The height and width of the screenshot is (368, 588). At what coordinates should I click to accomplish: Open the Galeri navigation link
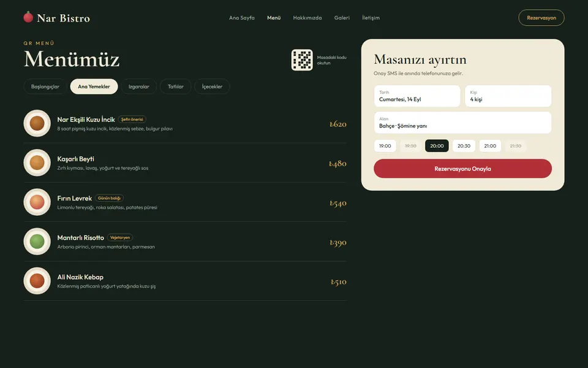pos(342,18)
